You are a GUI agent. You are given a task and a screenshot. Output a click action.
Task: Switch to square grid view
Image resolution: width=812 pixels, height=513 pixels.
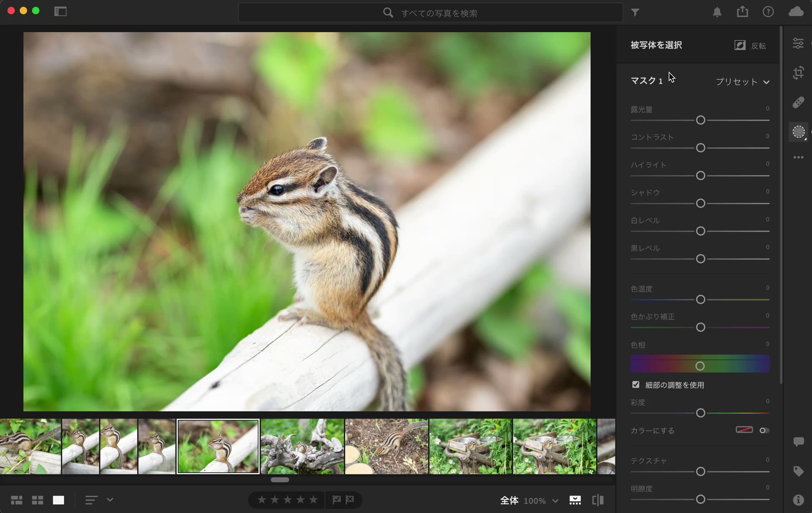pos(38,500)
